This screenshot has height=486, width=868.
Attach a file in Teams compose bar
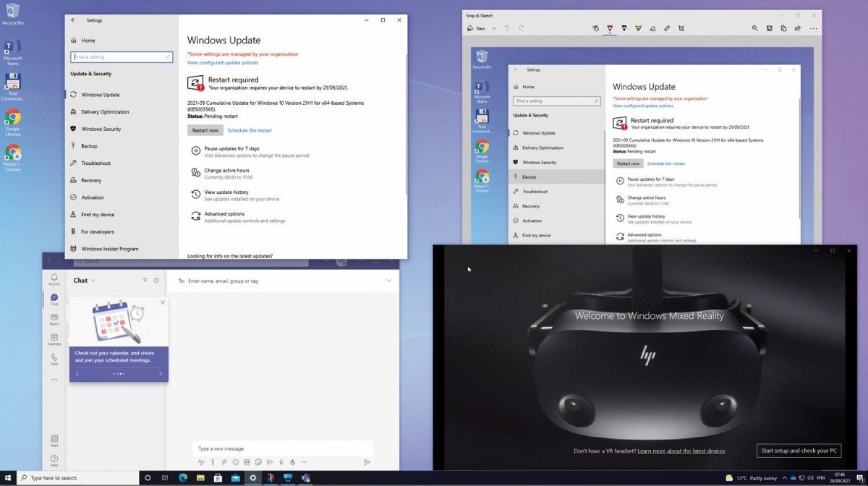[x=224, y=462]
